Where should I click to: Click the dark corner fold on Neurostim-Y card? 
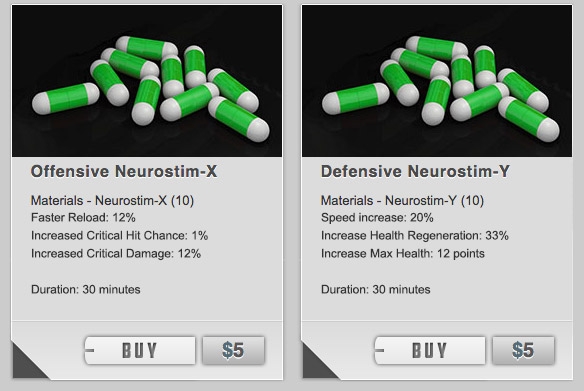(x=317, y=365)
